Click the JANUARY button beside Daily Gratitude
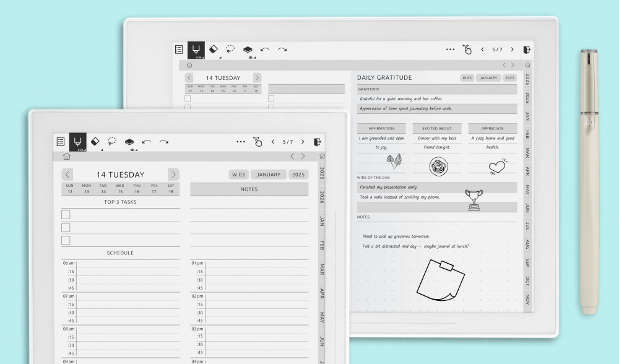This screenshot has height=364, width=619. [x=488, y=78]
